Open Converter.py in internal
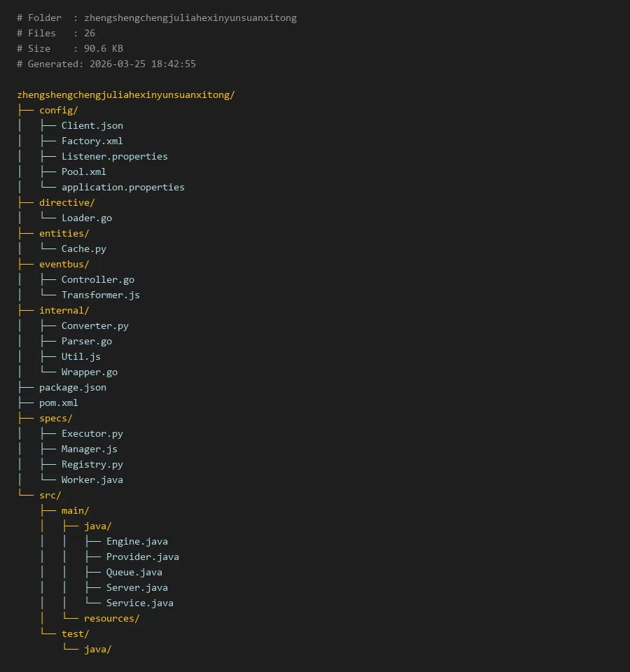Image resolution: width=630 pixels, height=672 pixels. click(94, 325)
